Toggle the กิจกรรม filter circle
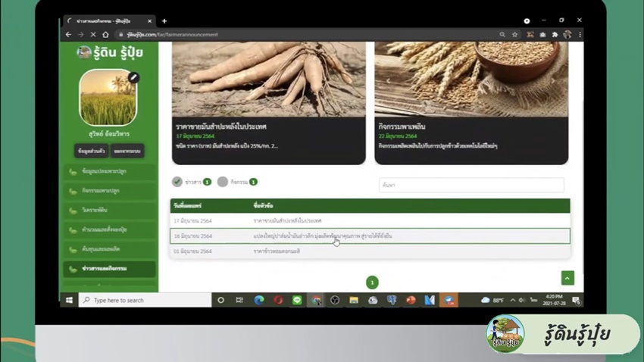 coord(223,182)
